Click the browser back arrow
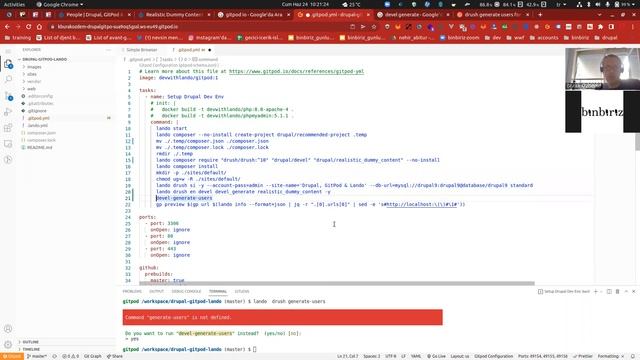 [x=7, y=27]
